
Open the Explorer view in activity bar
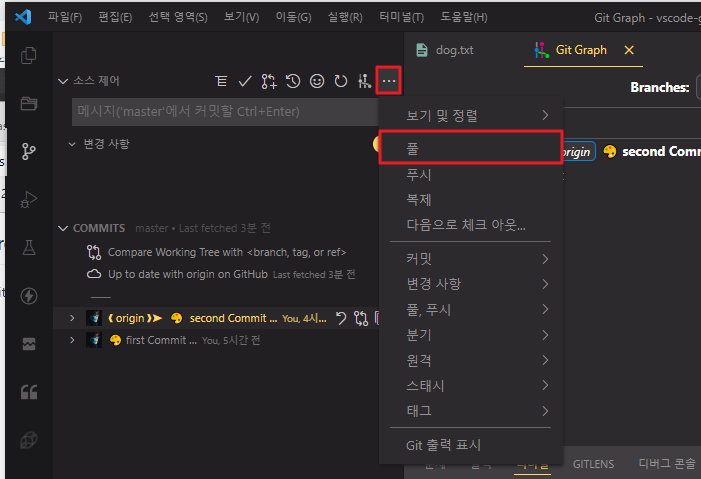[x=29, y=55]
